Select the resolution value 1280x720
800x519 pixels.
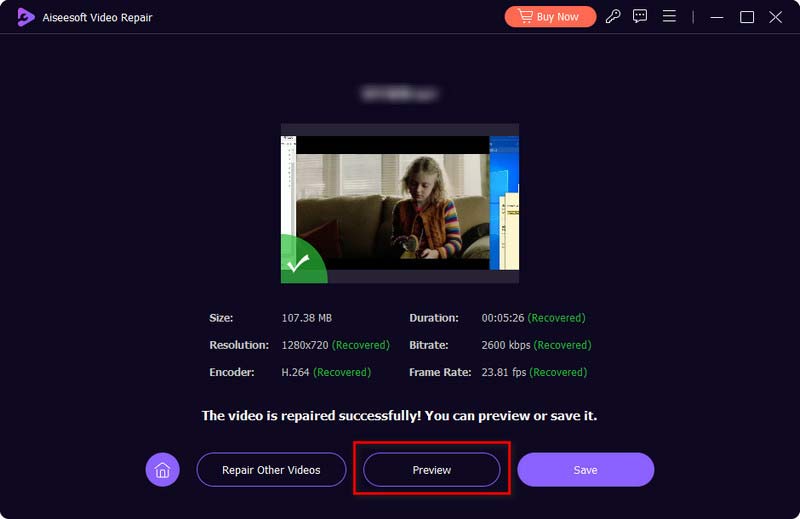click(x=305, y=345)
